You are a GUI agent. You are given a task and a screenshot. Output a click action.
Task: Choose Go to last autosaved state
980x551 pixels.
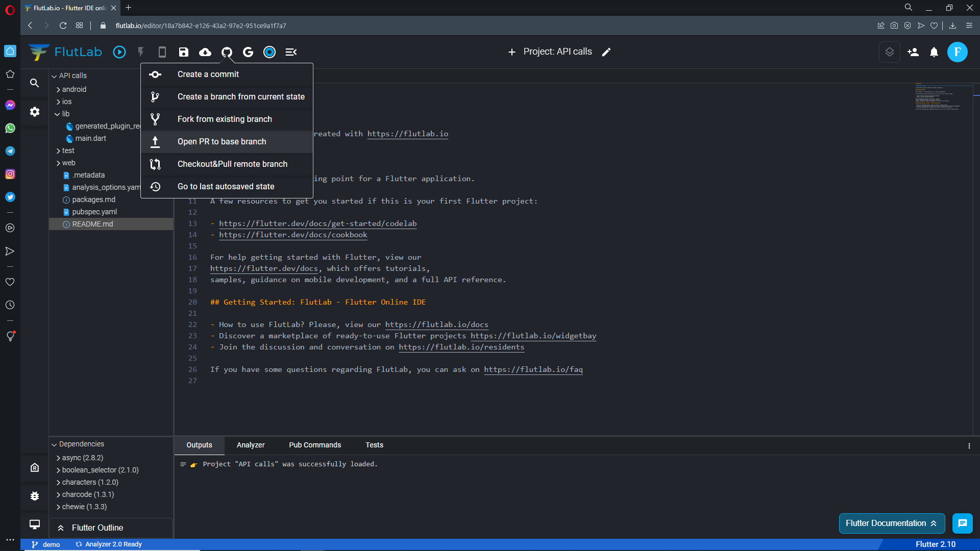(x=227, y=187)
